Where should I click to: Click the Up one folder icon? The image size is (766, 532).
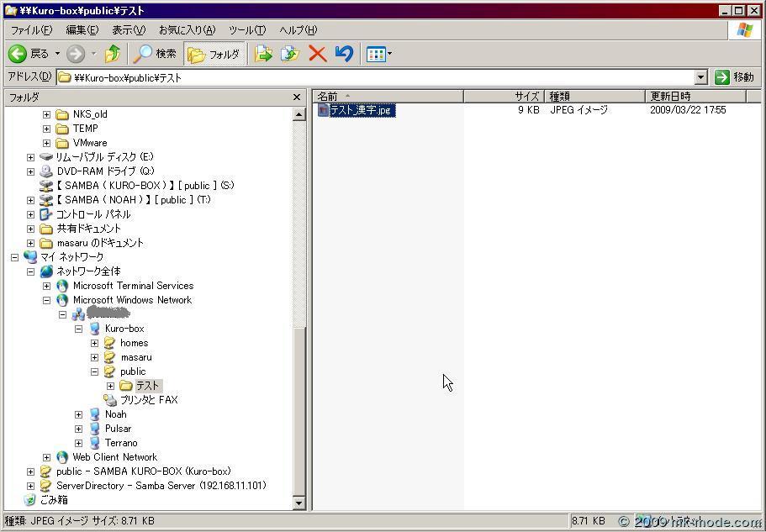click(113, 54)
